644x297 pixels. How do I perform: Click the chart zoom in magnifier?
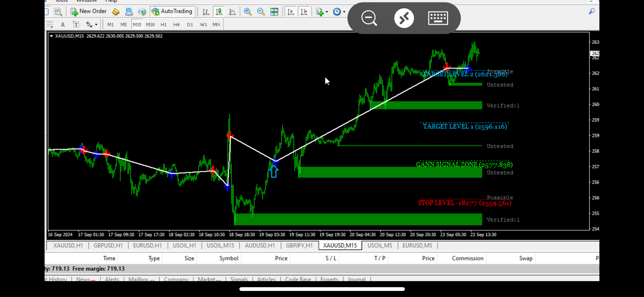pyautogui.click(x=248, y=12)
